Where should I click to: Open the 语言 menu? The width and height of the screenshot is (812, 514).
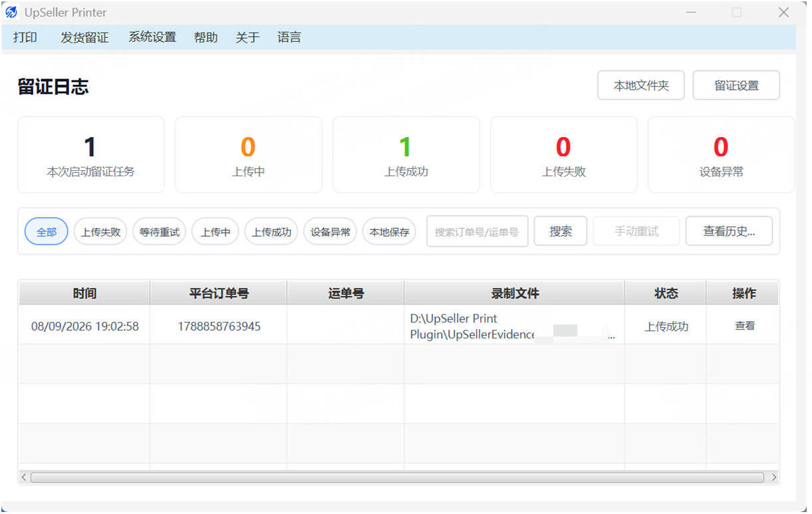(x=289, y=37)
